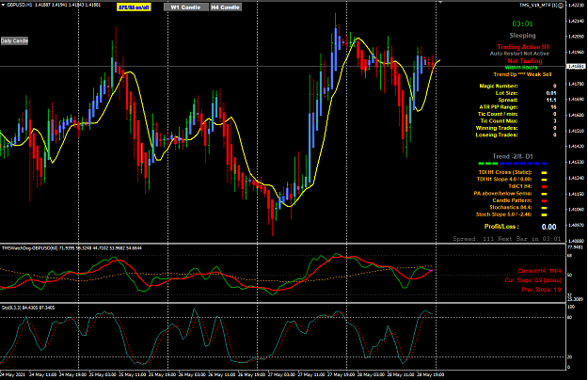Click yellow indicator beside TDI H1 Cross (Static)
The width and height of the screenshot is (588, 380).
pyautogui.click(x=544, y=173)
